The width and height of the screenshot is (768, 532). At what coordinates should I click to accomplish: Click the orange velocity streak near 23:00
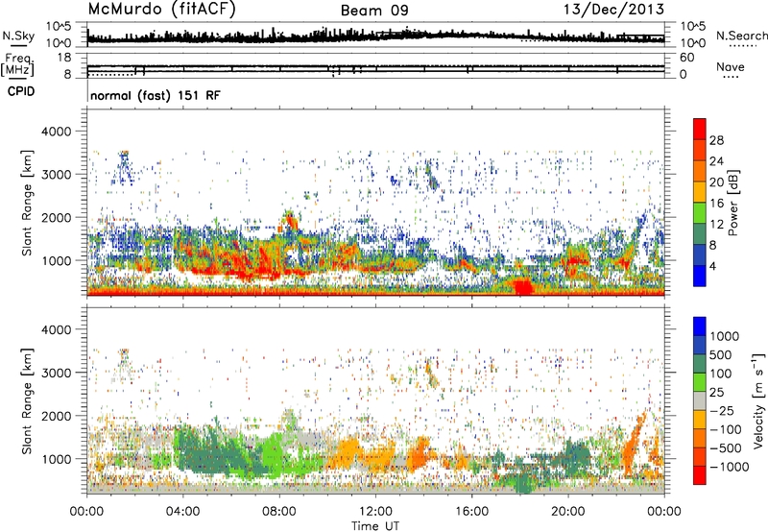point(634,444)
